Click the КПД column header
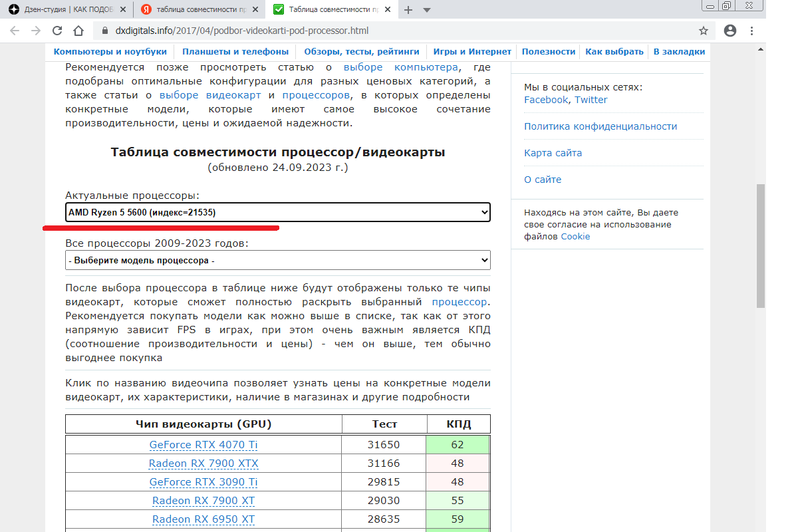The image size is (798, 532). point(458,424)
